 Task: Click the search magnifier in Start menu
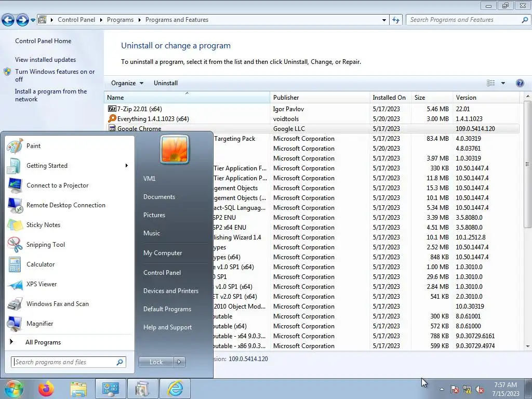pyautogui.click(x=120, y=362)
